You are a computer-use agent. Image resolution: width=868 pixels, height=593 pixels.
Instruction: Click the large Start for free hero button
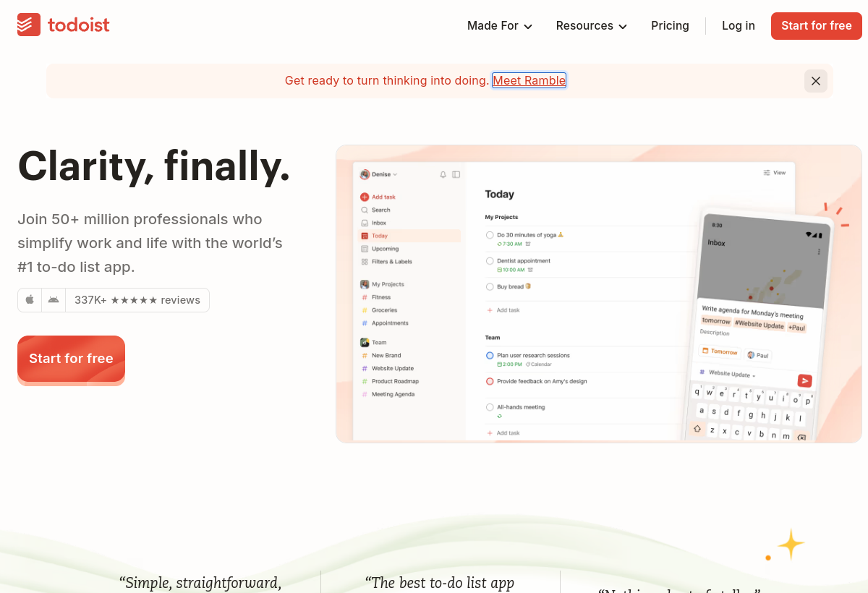(x=71, y=359)
